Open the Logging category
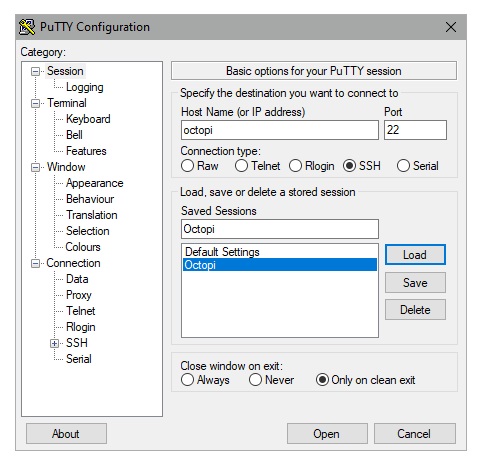This screenshot has width=477, height=464. [x=85, y=87]
